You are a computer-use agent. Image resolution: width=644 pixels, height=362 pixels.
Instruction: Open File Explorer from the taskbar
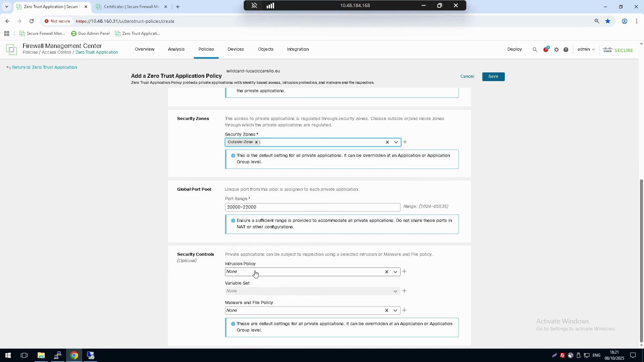point(41,355)
